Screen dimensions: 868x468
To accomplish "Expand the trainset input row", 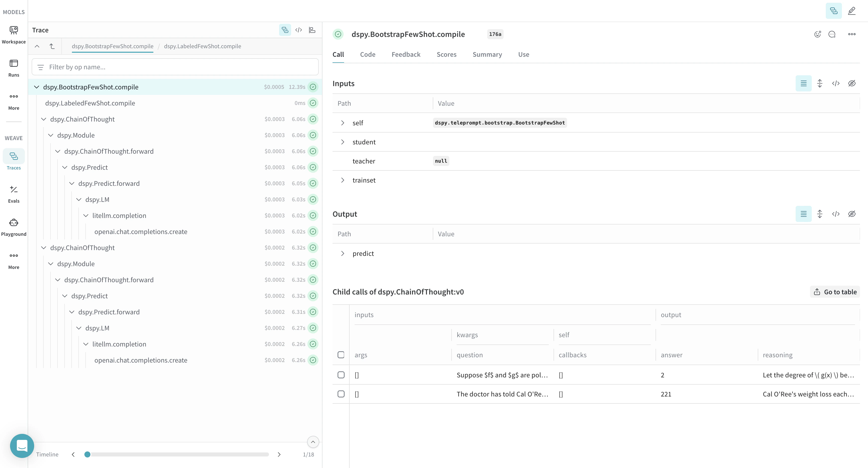I will point(343,180).
